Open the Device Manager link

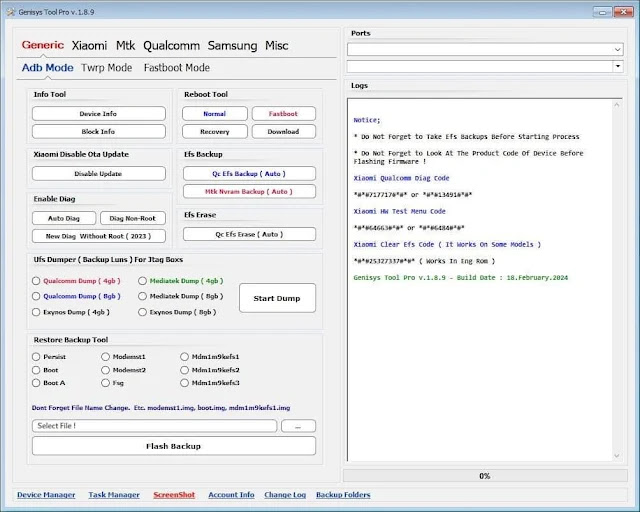click(x=46, y=495)
